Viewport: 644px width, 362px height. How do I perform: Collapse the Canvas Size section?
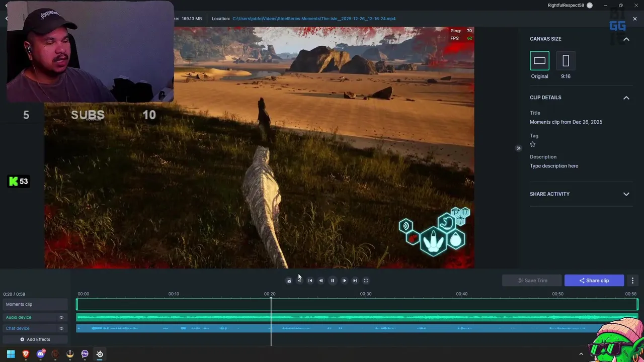(626, 39)
